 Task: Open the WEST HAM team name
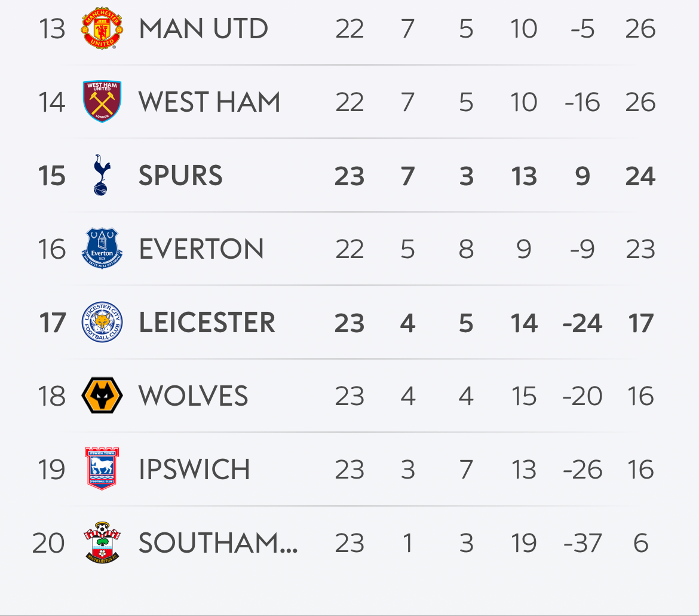click(210, 102)
